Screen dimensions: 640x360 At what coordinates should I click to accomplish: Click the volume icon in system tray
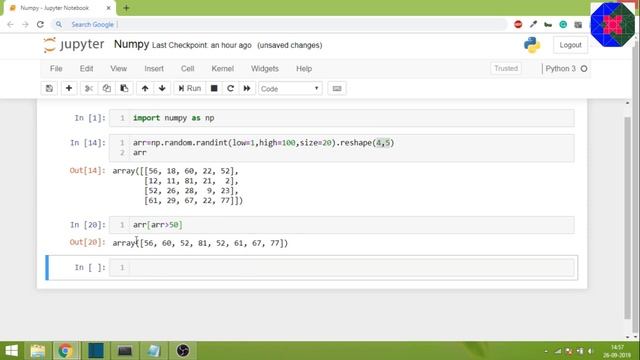[590, 351]
